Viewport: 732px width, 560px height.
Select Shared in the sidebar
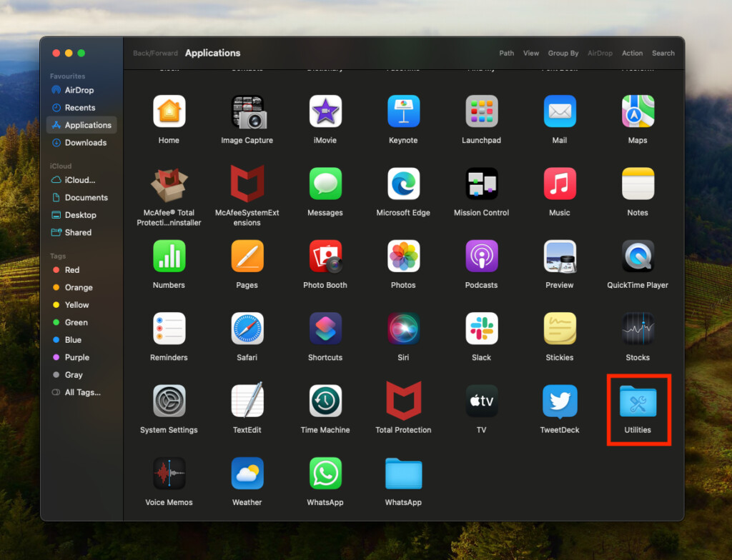click(81, 232)
